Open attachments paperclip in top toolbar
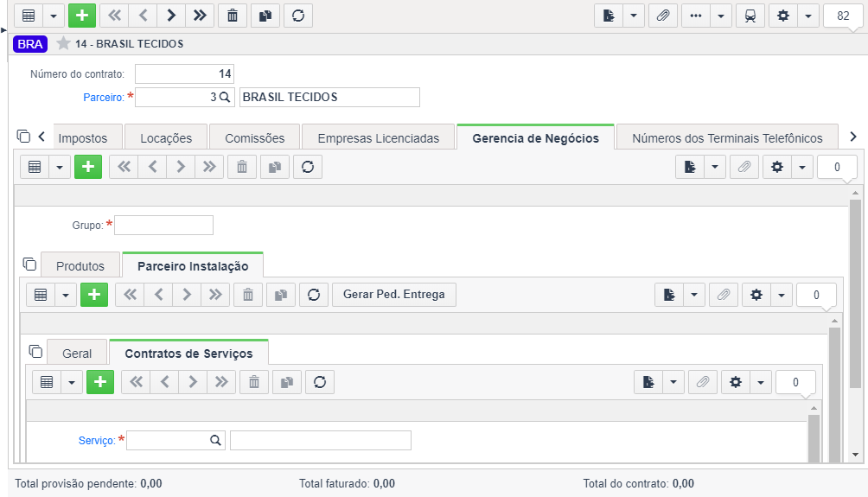This screenshot has height=497, width=868. pos(662,16)
